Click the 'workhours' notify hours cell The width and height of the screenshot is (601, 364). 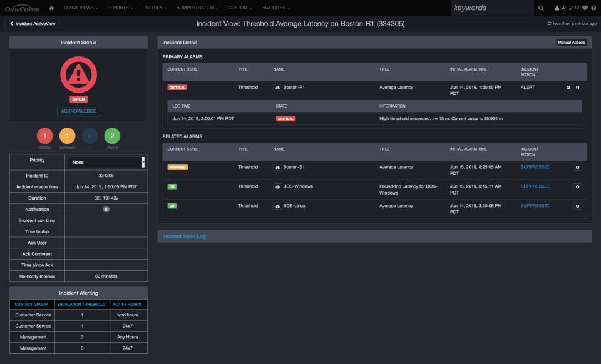(x=128, y=315)
